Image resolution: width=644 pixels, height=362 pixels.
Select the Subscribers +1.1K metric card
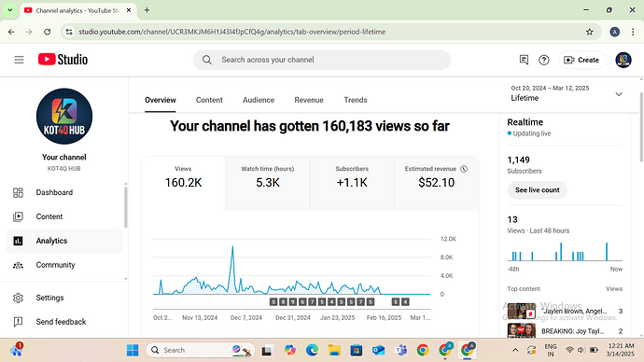[x=352, y=183]
